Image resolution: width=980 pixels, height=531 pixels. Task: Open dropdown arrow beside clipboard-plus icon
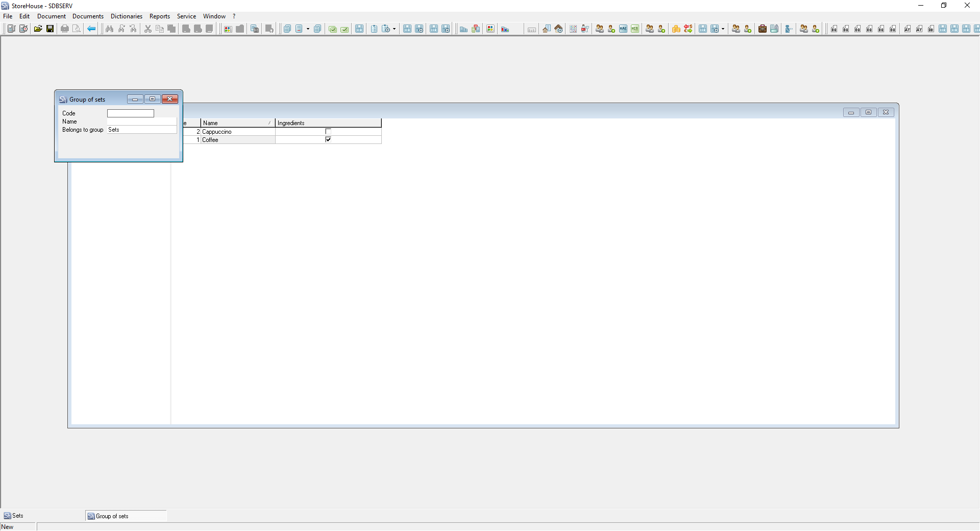coord(394,29)
